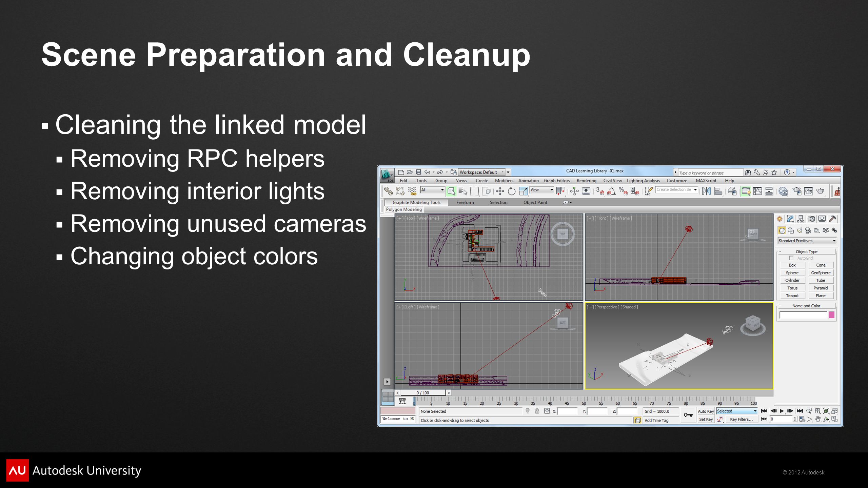Click the Teapot primitive button

click(x=792, y=296)
